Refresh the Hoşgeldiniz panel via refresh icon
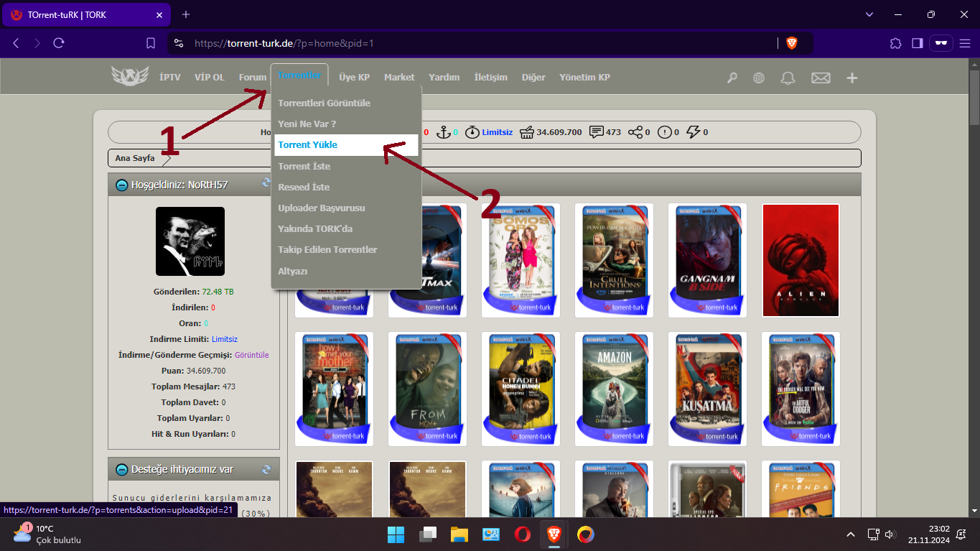980x551 pixels. coord(266,184)
